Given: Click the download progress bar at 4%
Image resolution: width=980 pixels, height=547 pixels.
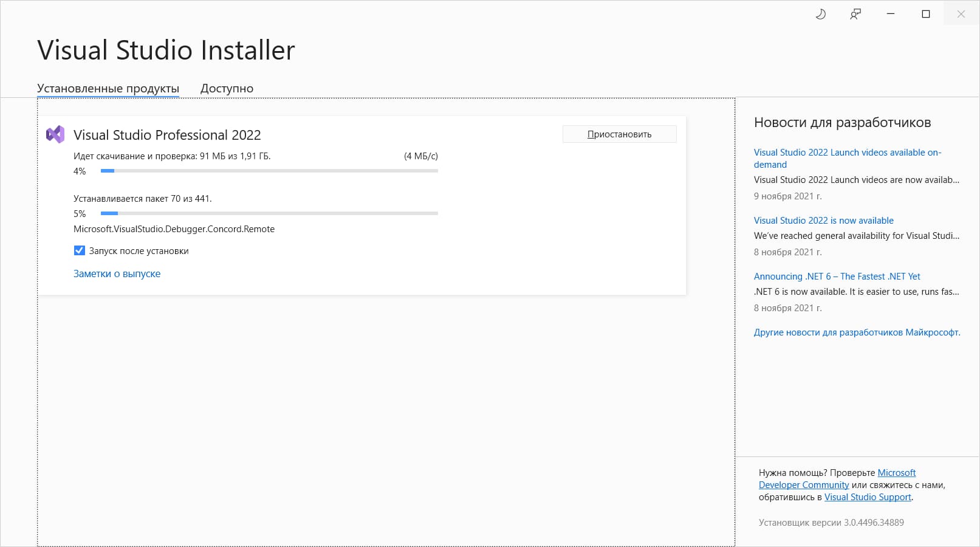Looking at the screenshot, I should tap(269, 171).
